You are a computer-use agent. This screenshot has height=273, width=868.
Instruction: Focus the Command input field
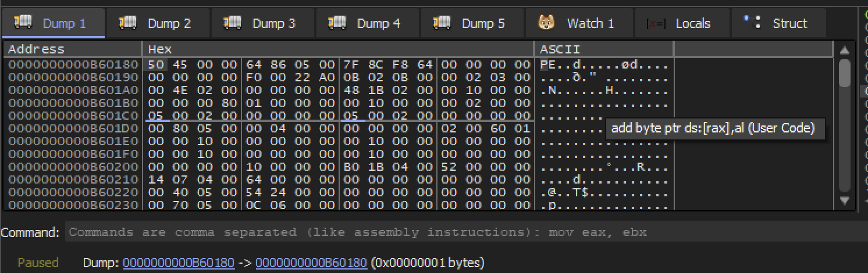(x=465, y=232)
